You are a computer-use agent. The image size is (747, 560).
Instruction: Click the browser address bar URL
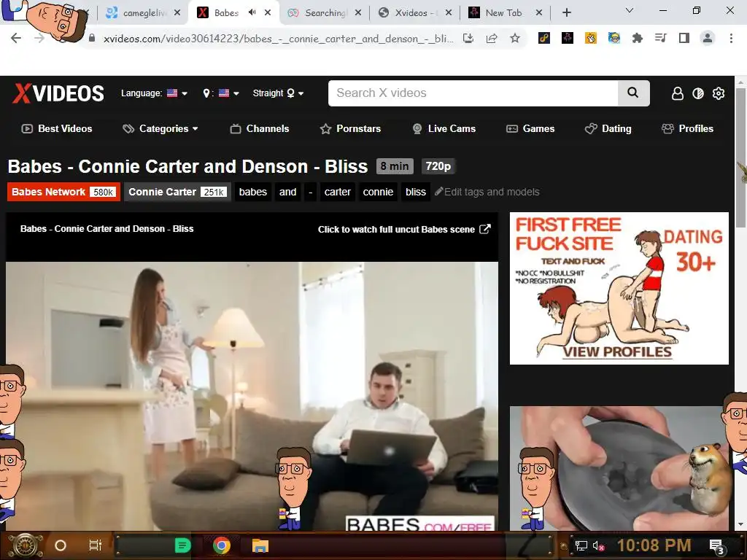(278, 39)
